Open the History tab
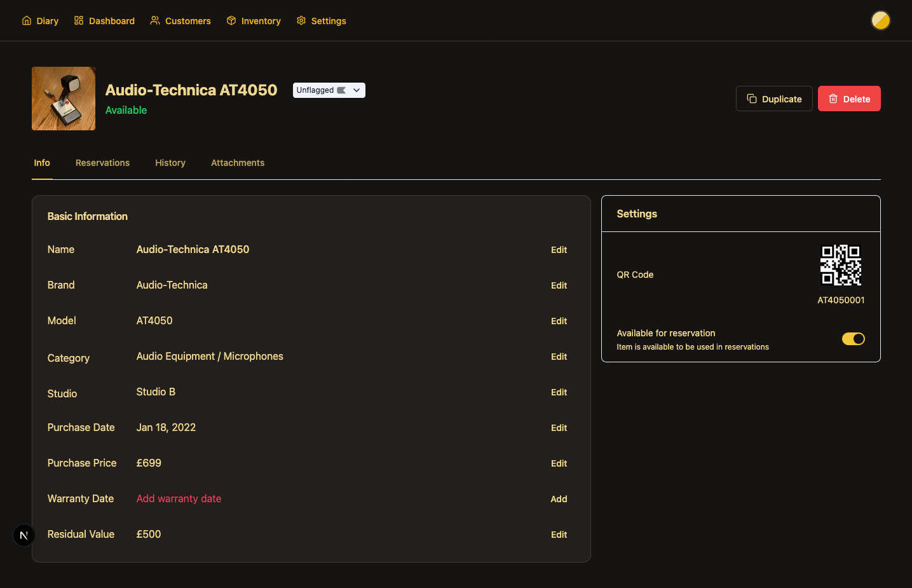This screenshot has width=912, height=588. pyautogui.click(x=170, y=163)
